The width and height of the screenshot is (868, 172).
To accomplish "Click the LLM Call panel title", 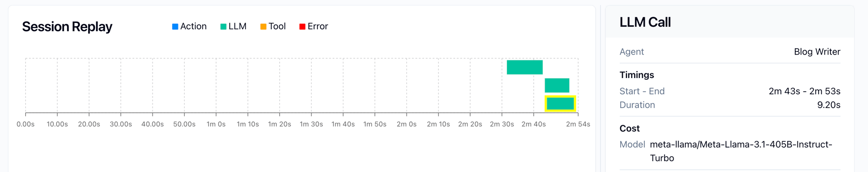I will click(645, 22).
